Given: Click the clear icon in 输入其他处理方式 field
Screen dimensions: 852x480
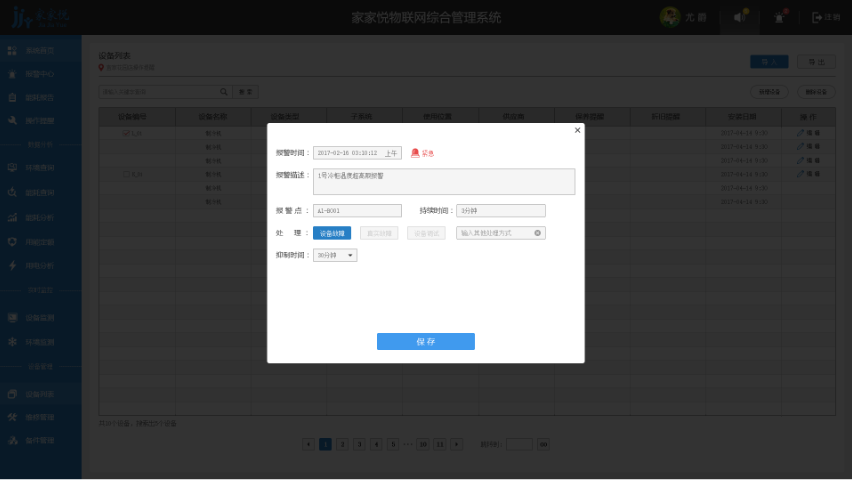Looking at the screenshot, I should (538, 233).
